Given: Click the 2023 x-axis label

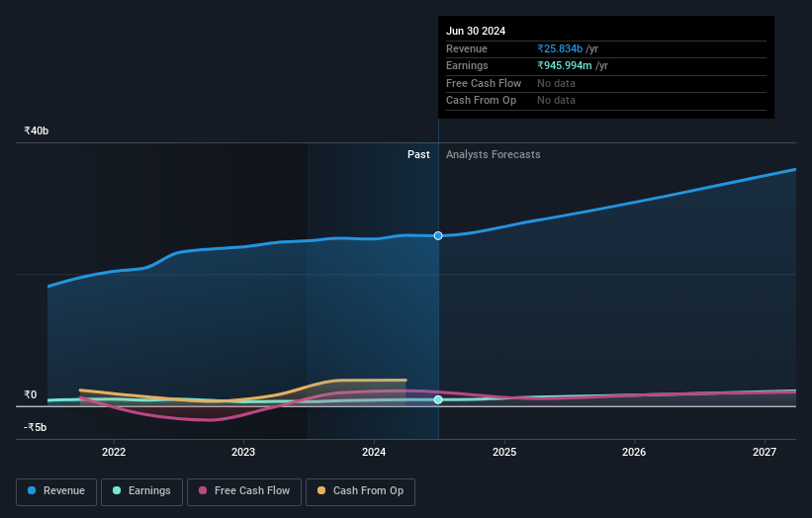Looking at the screenshot, I should (243, 452).
